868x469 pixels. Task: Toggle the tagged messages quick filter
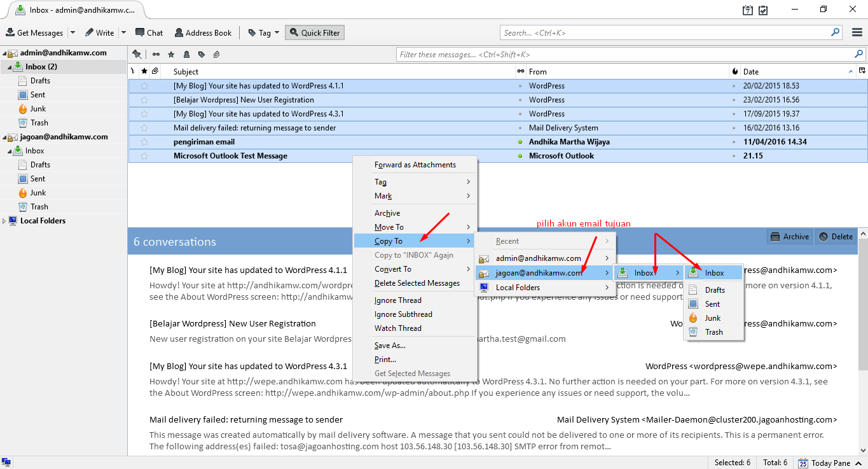[x=202, y=55]
